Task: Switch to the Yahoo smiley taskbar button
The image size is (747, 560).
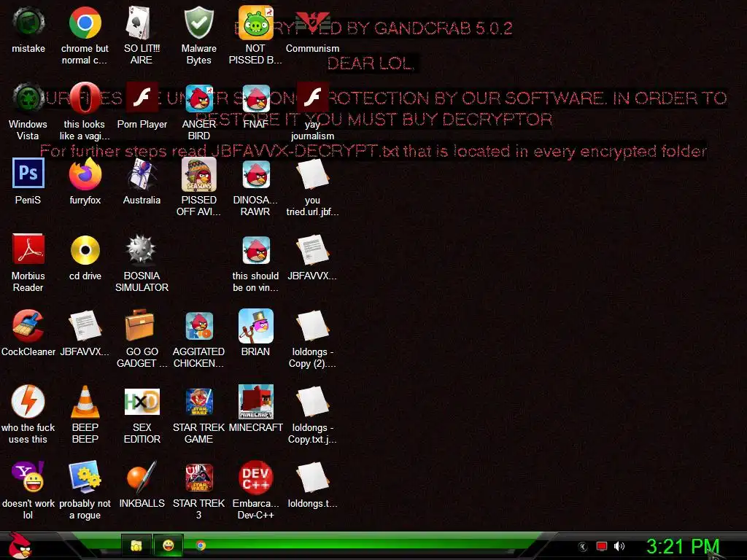Action: (169, 545)
